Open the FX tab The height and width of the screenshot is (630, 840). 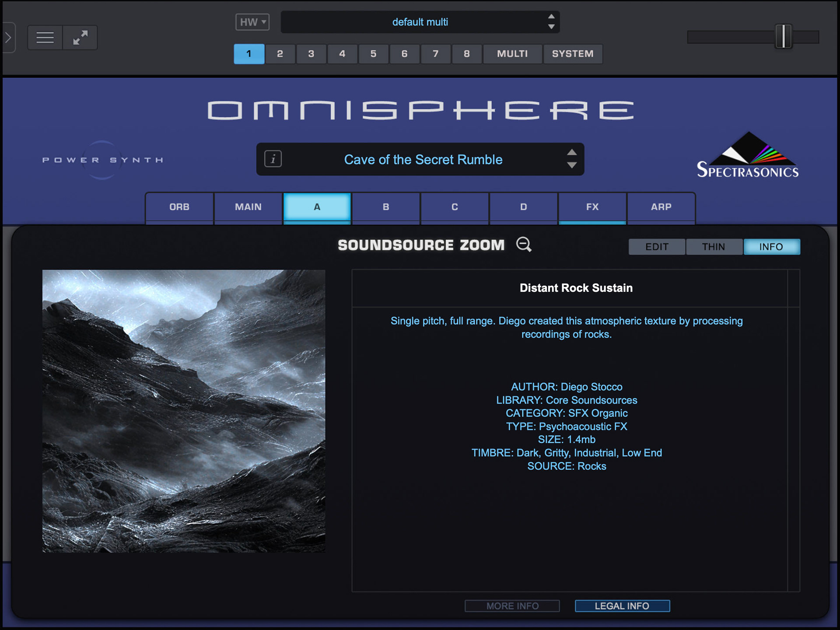pos(592,207)
